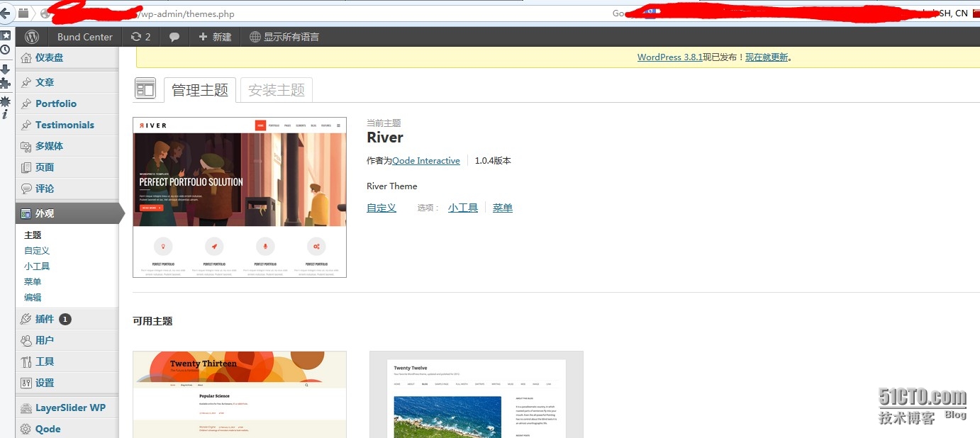This screenshot has width=980, height=438.
Task: Open the updates icon showing 2
Action: 140,37
